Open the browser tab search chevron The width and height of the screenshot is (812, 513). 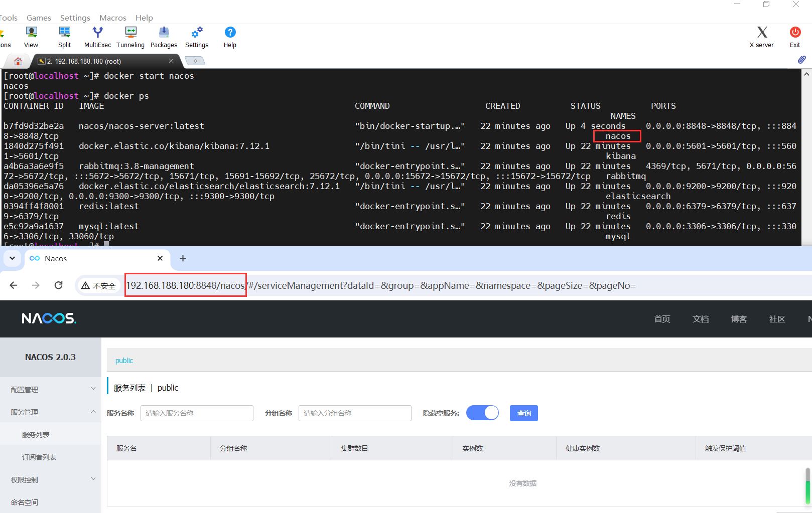click(12, 258)
